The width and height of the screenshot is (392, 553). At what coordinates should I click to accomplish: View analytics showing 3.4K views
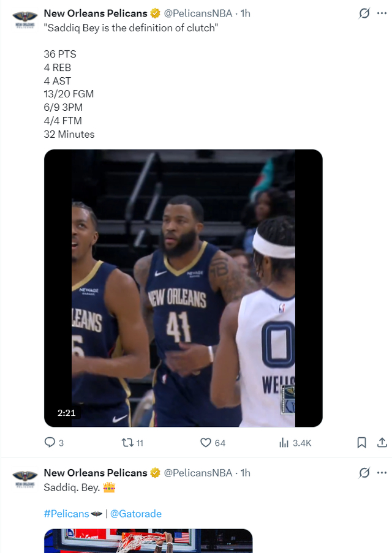pyautogui.click(x=284, y=442)
